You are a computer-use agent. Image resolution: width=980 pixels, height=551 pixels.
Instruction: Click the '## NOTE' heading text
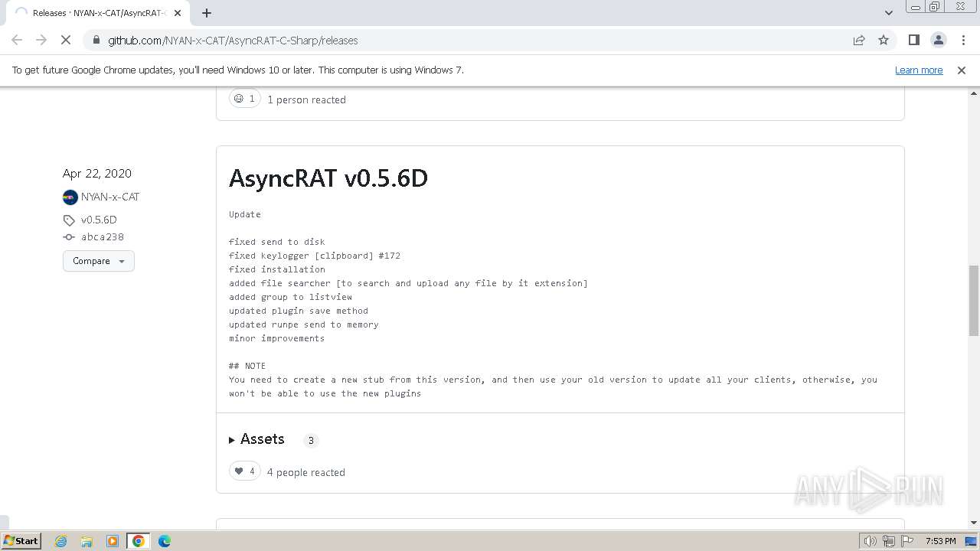pyautogui.click(x=247, y=366)
